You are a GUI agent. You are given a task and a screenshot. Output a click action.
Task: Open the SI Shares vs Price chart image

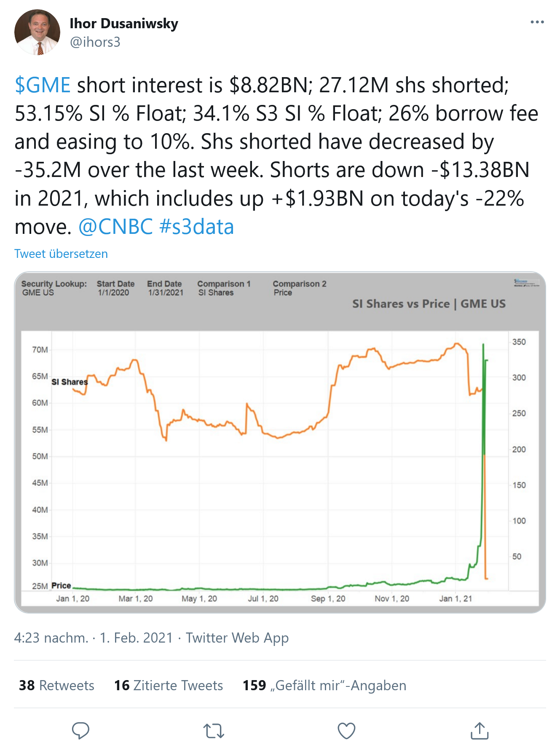280,464
